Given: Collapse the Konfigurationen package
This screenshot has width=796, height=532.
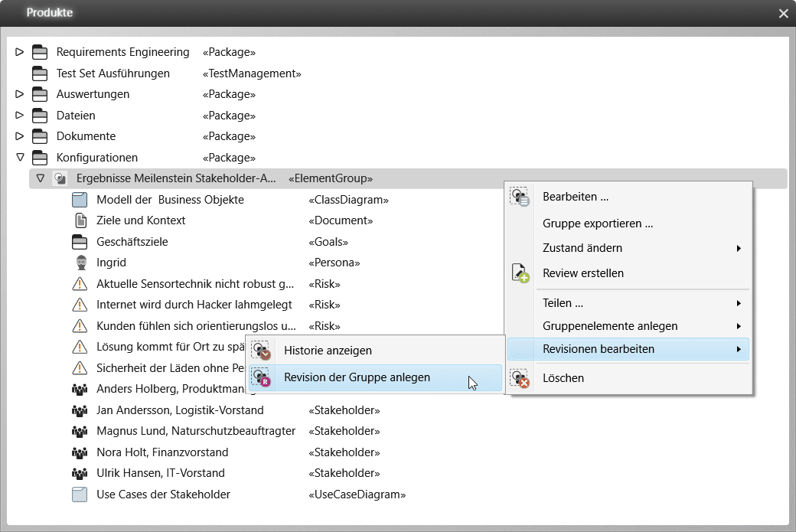Looking at the screenshot, I should (20, 158).
